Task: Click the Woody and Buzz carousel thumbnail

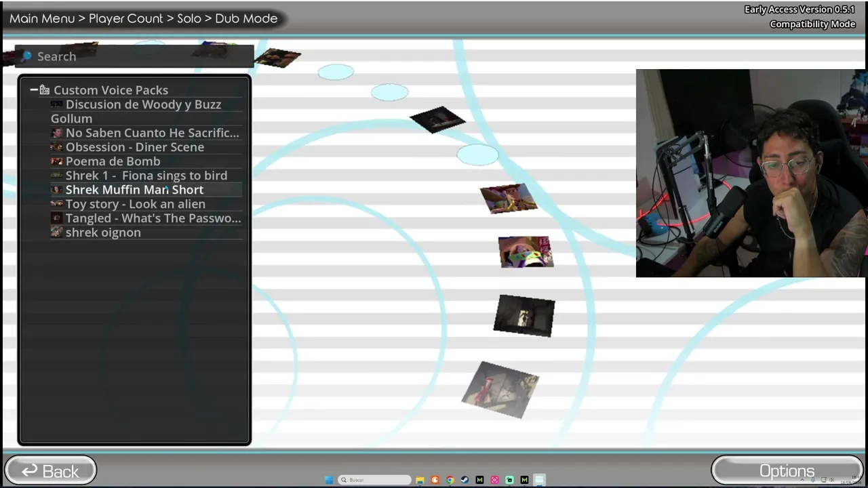Action: (509, 199)
